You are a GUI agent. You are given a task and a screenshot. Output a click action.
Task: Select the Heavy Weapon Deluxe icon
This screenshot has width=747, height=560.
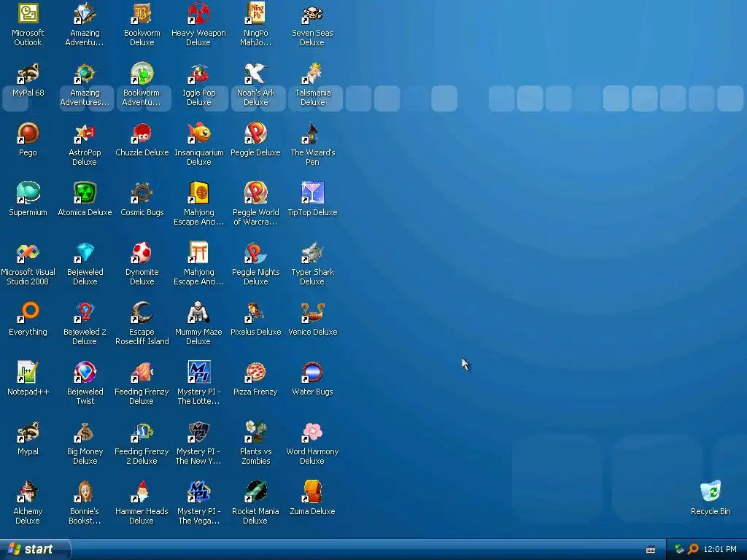tap(198, 13)
